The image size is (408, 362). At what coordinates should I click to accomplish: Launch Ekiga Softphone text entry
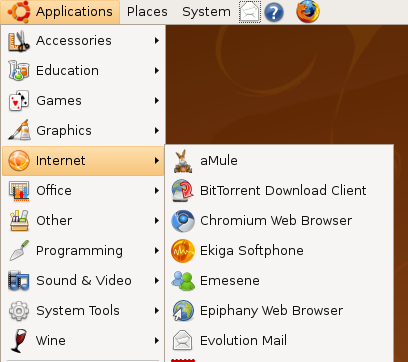252,251
